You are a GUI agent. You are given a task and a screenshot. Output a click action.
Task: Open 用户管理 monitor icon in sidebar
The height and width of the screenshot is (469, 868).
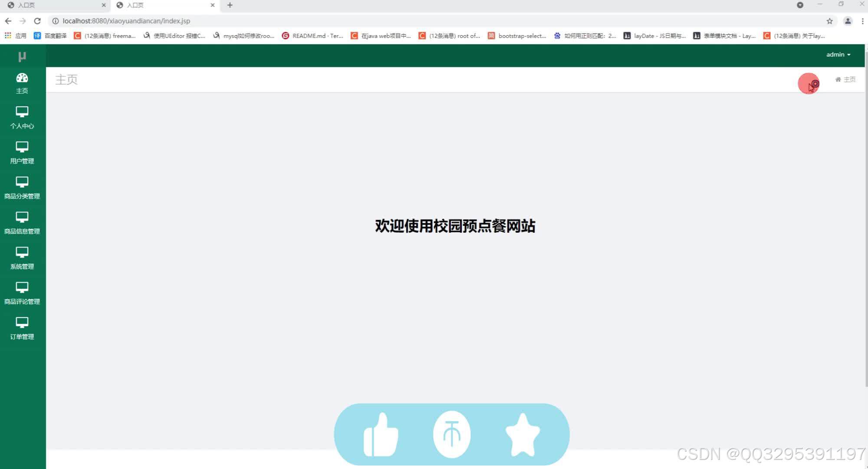pyautogui.click(x=22, y=147)
